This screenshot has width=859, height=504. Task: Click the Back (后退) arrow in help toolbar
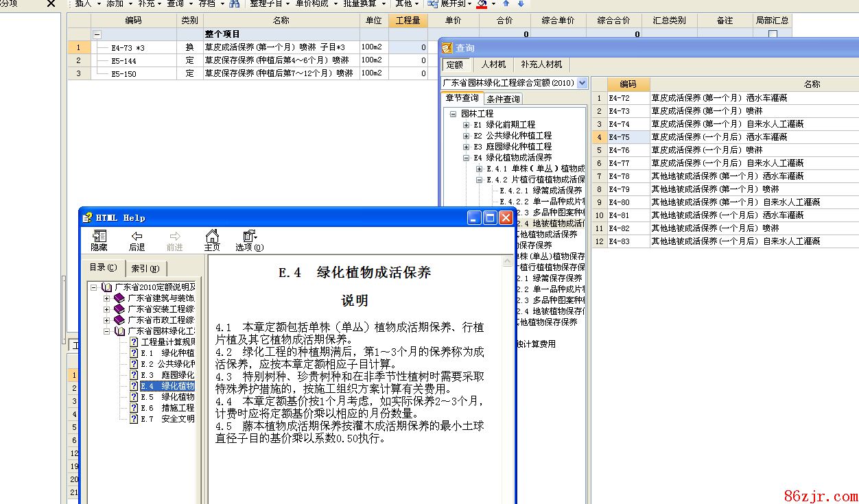pyautogui.click(x=137, y=241)
